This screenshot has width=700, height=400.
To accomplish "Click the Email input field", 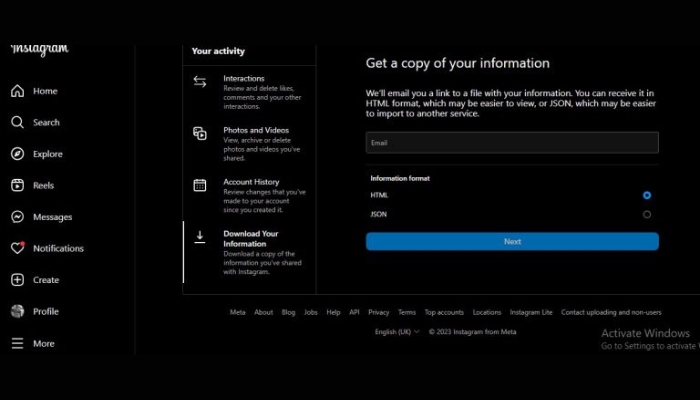I will click(512, 142).
